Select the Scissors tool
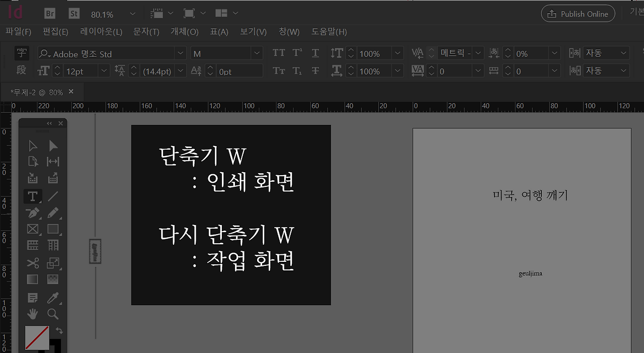644x353 pixels. [33, 263]
